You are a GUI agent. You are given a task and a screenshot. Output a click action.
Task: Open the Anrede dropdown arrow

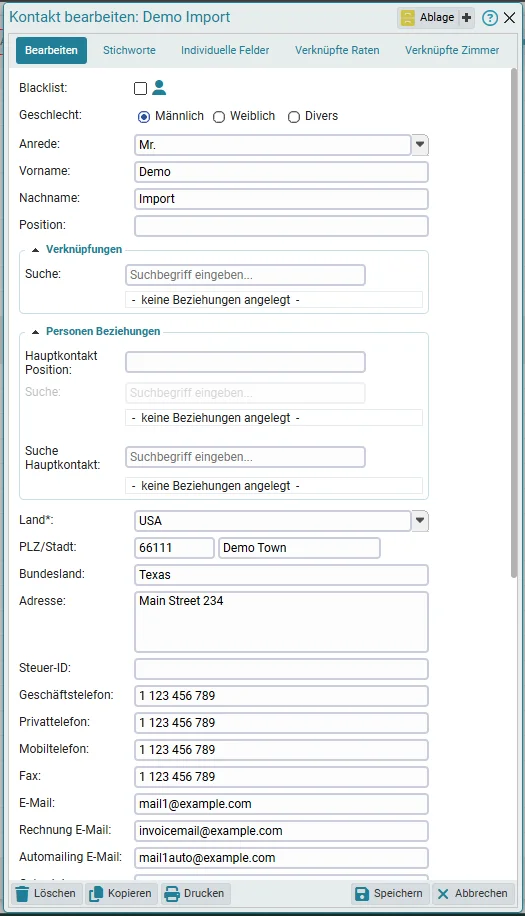420,145
